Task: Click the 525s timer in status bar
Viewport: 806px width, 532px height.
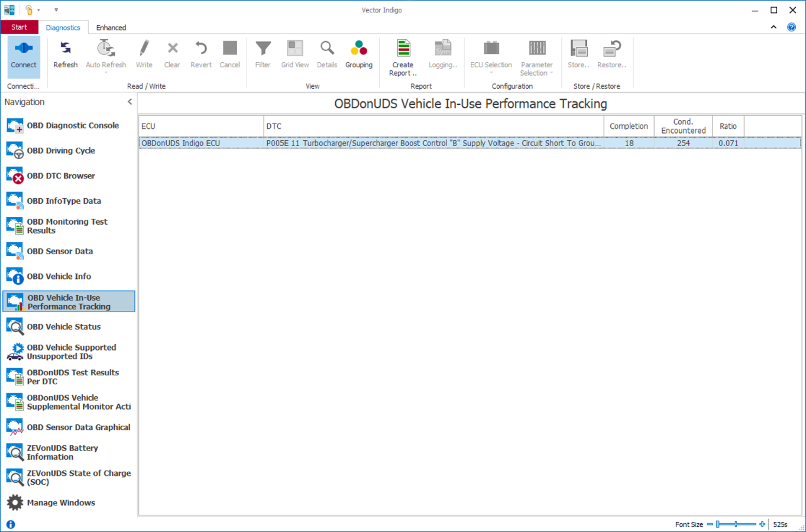Action: point(781,524)
